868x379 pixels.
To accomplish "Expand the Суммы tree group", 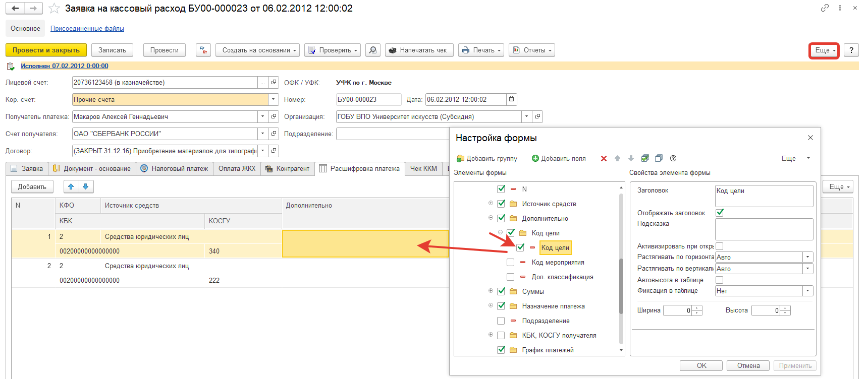I will (491, 291).
